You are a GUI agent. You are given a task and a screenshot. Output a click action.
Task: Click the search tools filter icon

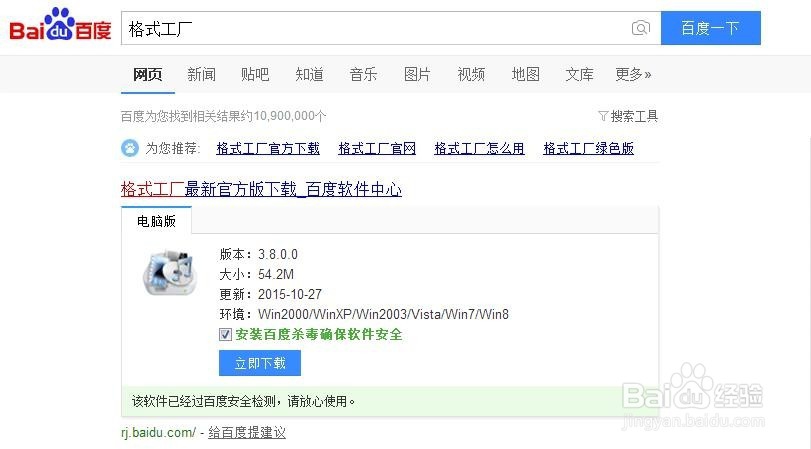point(603,116)
